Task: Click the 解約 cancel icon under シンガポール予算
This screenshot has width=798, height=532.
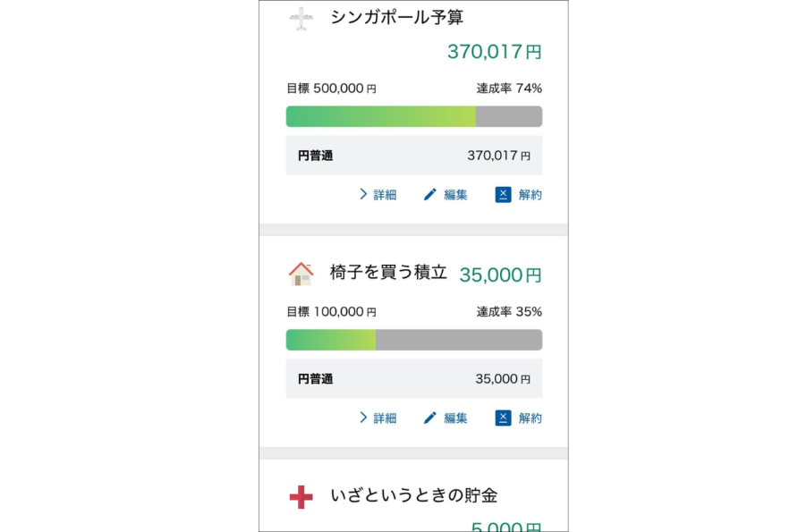Action: click(503, 194)
